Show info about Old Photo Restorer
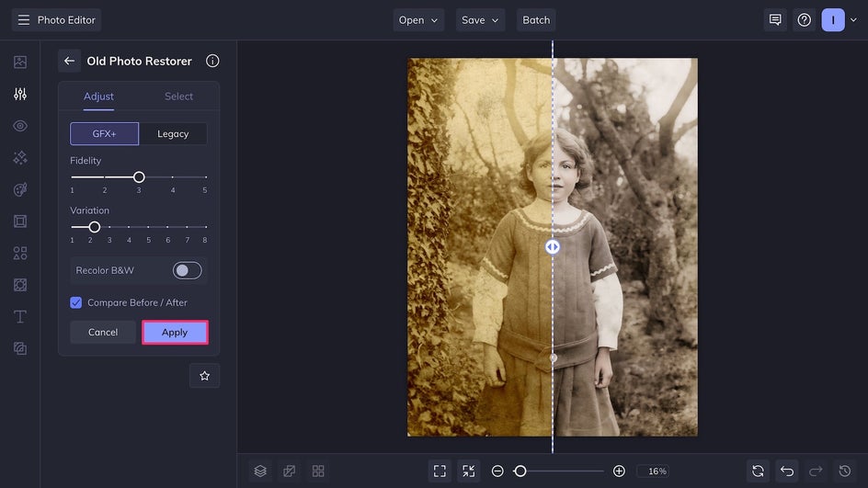 pyautogui.click(x=212, y=61)
